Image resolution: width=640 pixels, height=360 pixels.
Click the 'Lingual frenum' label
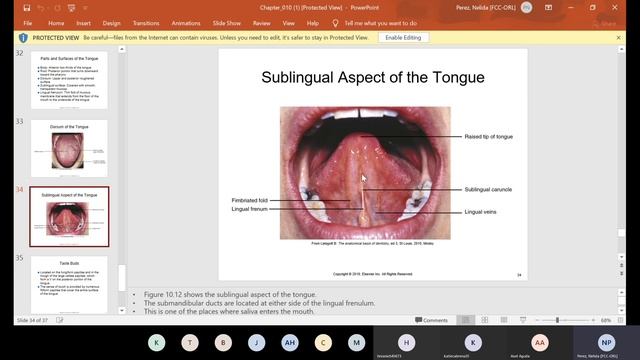point(249,209)
